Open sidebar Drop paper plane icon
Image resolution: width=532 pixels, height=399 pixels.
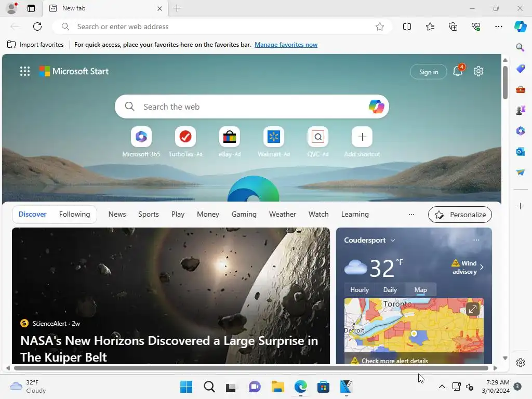pos(520,172)
